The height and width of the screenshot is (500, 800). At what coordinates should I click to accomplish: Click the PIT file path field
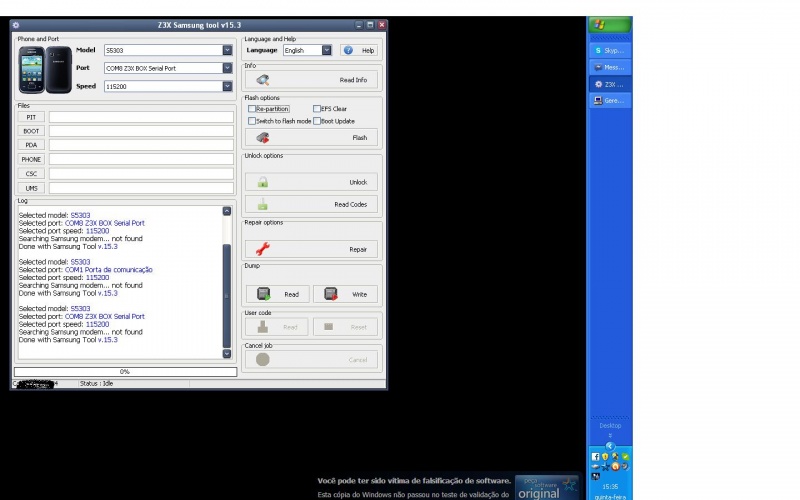[141, 117]
